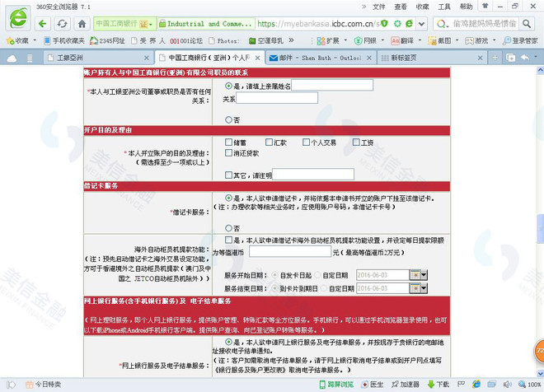The width and height of the screenshot is (544, 392).
Task: Open new tab with plus icon
Action: [x=495, y=58]
